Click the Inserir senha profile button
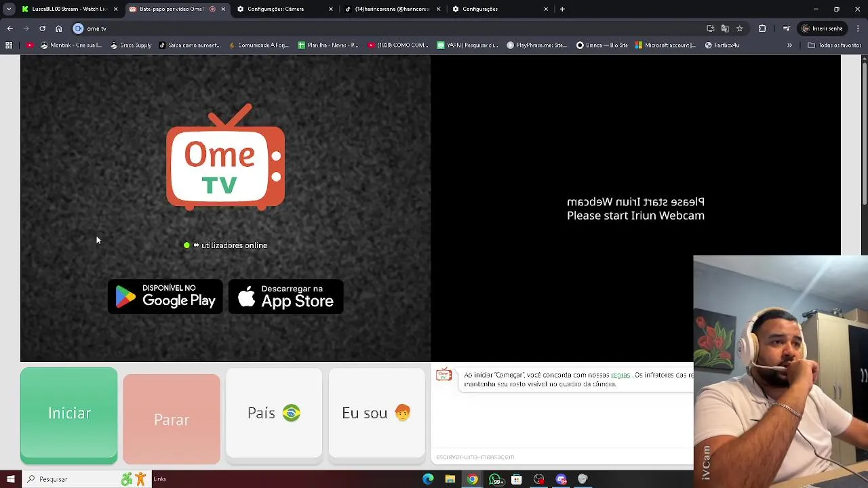Image resolution: width=868 pixels, height=488 pixels. point(823,28)
